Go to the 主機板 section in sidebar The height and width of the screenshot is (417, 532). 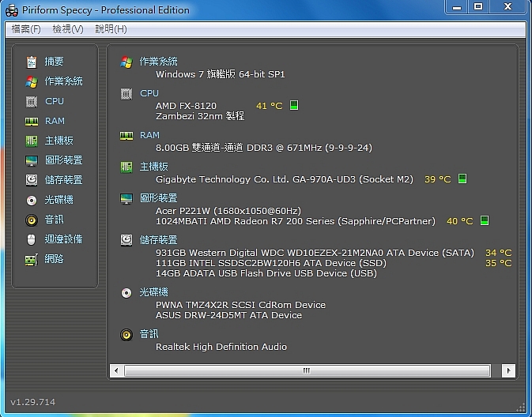point(59,141)
